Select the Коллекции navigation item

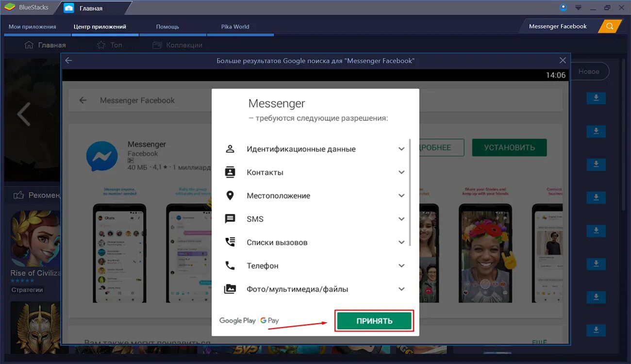(177, 45)
